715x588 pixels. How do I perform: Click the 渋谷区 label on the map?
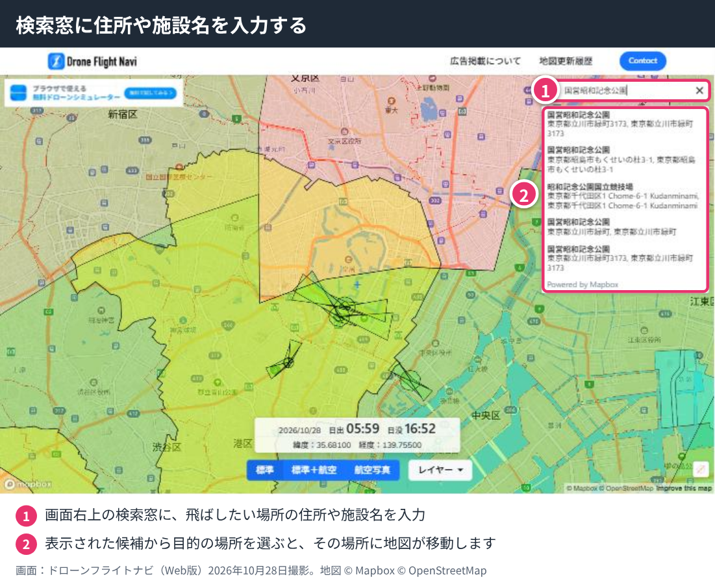pyautogui.click(x=166, y=447)
